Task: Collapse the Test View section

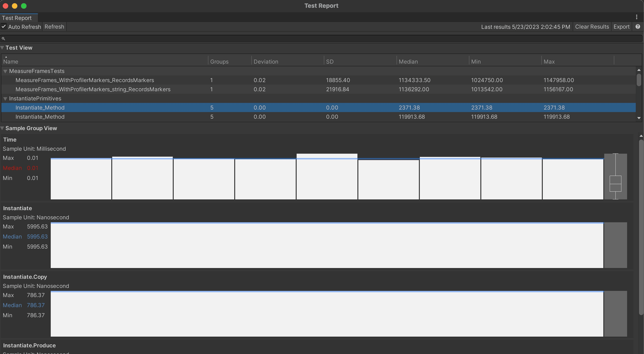Action: pyautogui.click(x=2, y=48)
